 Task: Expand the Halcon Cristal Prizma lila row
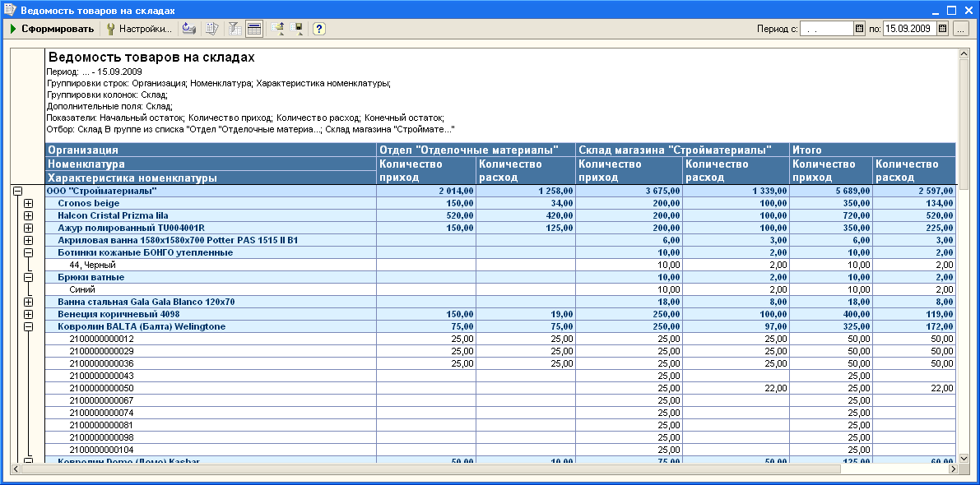tap(28, 215)
